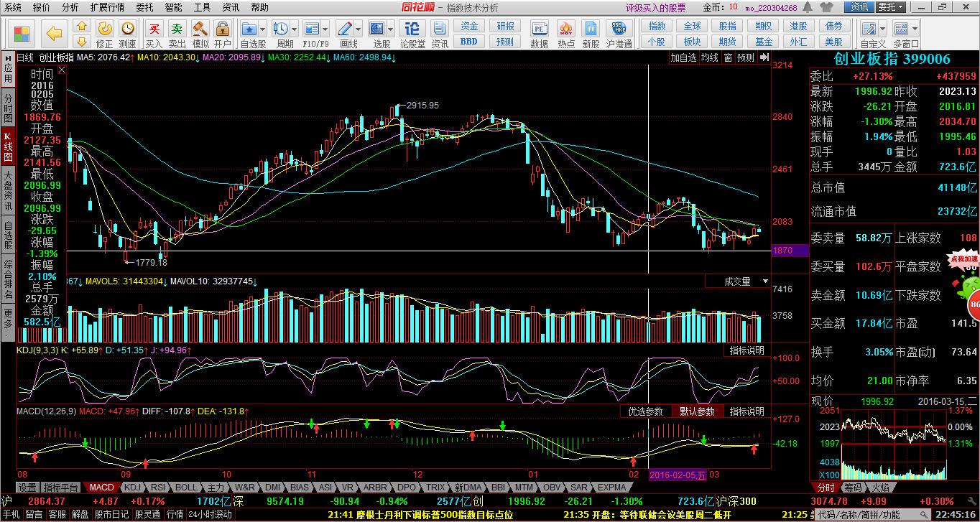Expand the 画线 dropdown arrow
The image size is (980, 522).
click(x=359, y=29)
